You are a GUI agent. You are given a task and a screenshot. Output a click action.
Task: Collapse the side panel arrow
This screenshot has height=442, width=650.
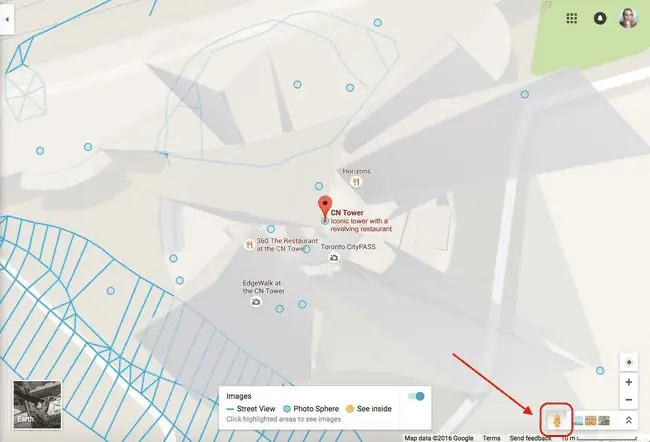tap(7, 19)
